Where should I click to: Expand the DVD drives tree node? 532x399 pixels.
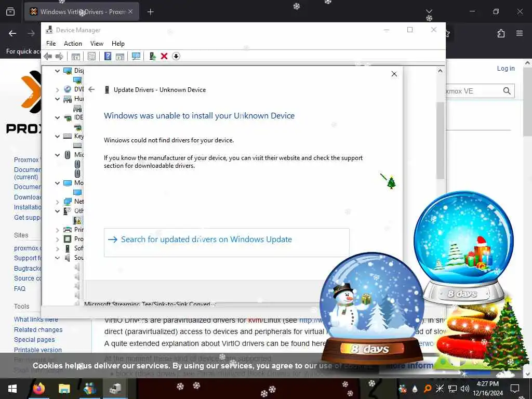click(x=57, y=89)
